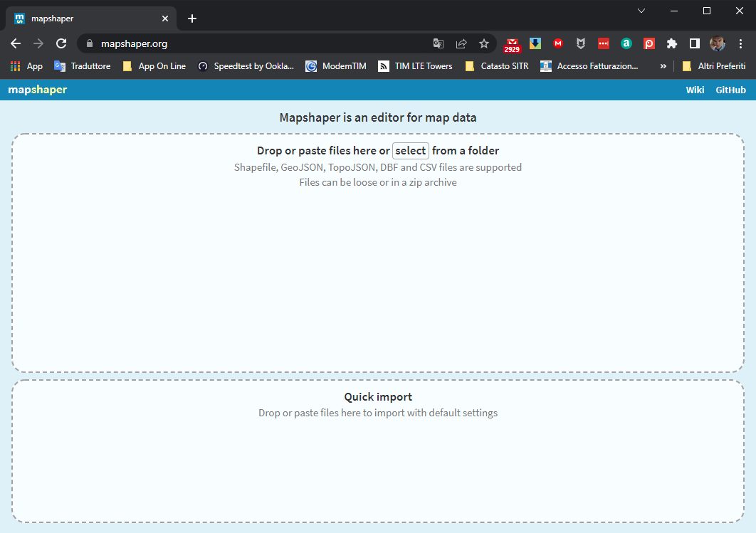Click the Gmail extension icon with 2929 badge

[x=512, y=44]
